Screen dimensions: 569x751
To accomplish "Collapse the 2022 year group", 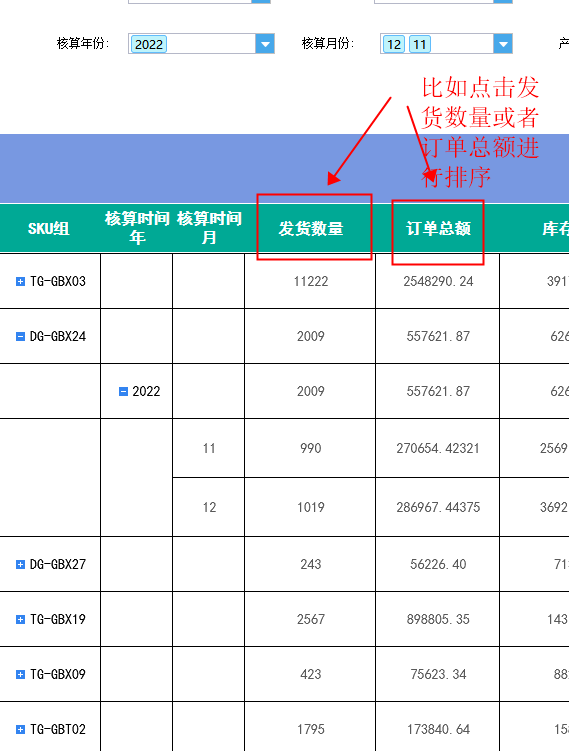I will pyautogui.click(x=123, y=392).
